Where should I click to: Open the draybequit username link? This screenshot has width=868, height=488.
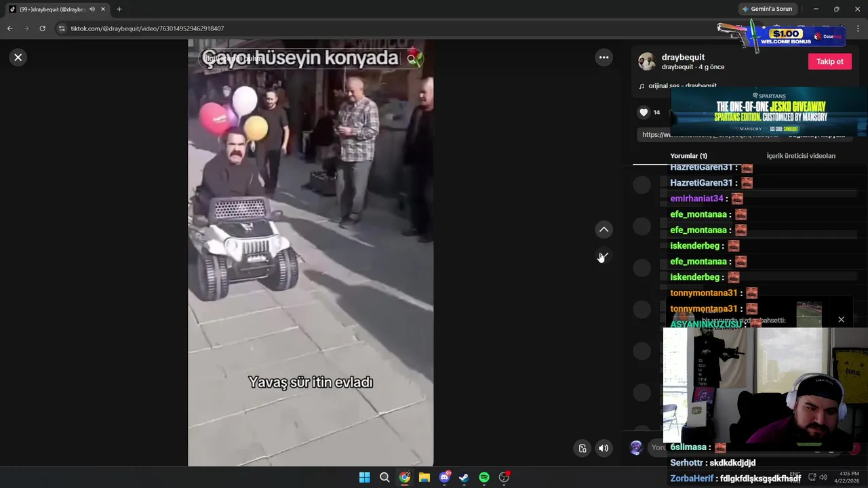coord(683,57)
